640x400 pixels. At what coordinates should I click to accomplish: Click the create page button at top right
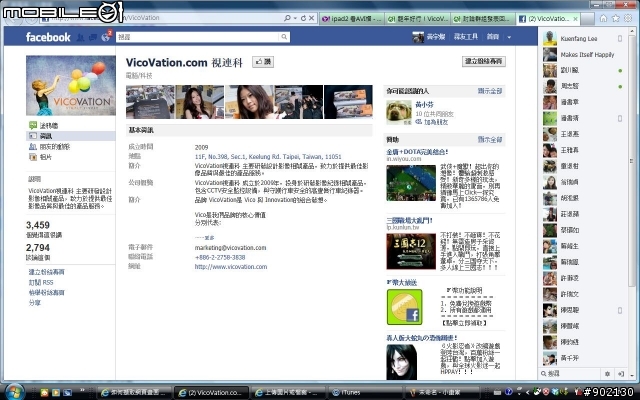tap(484, 61)
